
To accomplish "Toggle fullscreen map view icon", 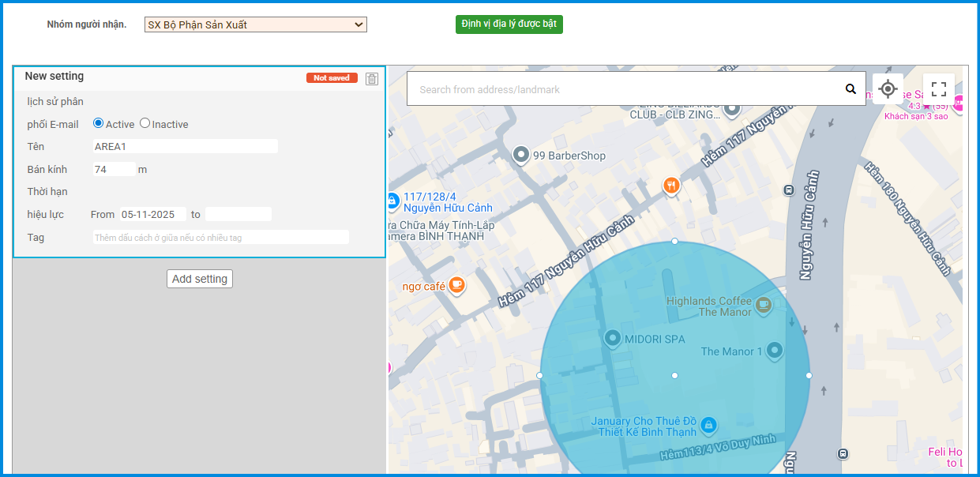I will coord(938,89).
